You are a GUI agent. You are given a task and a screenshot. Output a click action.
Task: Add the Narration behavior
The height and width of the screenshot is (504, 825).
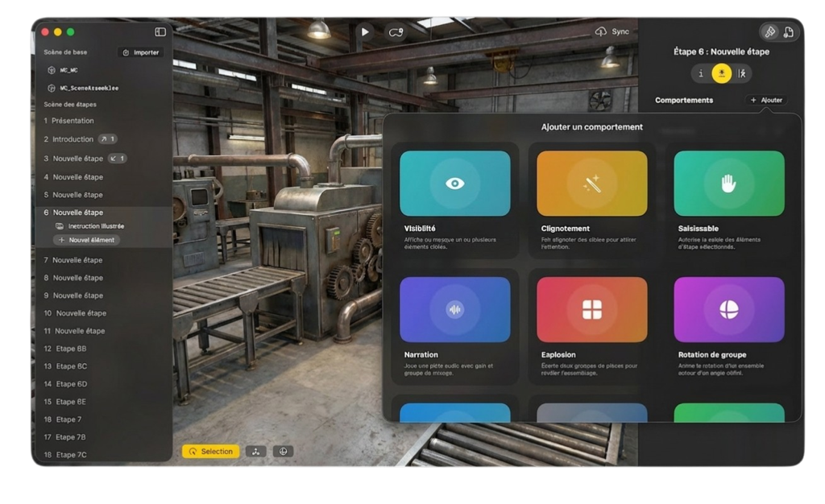point(454,310)
